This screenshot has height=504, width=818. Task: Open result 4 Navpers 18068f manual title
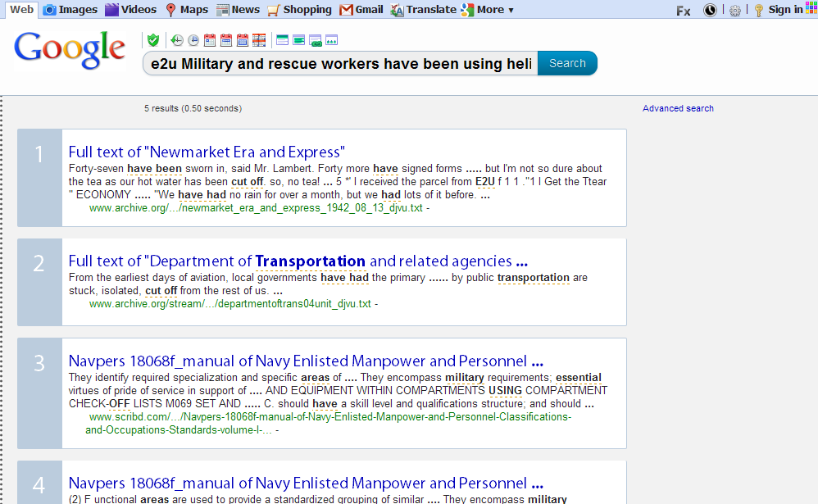(x=306, y=484)
